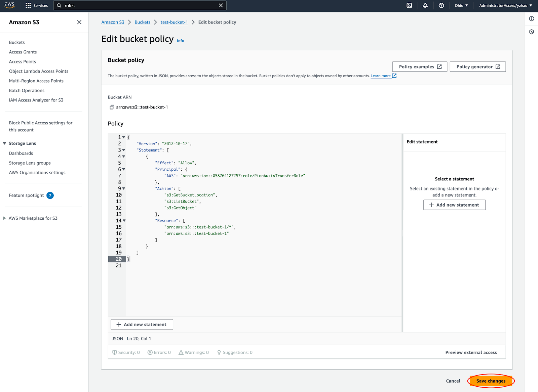Screen dimensions: 538x392
Task: Expand AWS Marketplace for S3
Action: [x=5, y=218]
